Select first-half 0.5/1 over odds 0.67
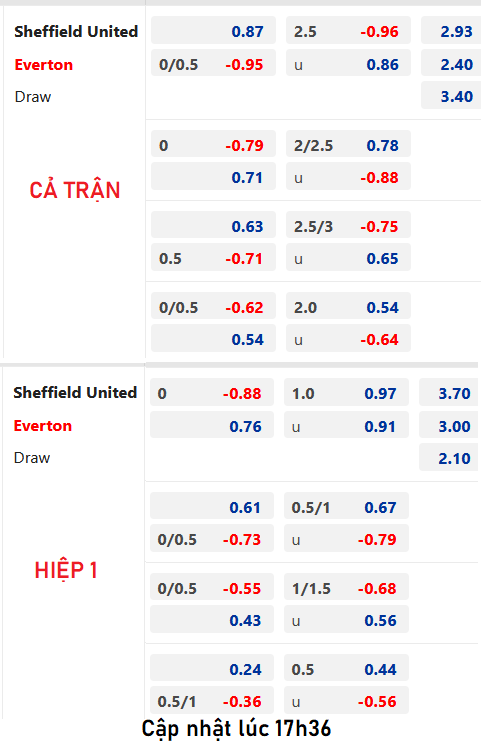 (x=346, y=507)
